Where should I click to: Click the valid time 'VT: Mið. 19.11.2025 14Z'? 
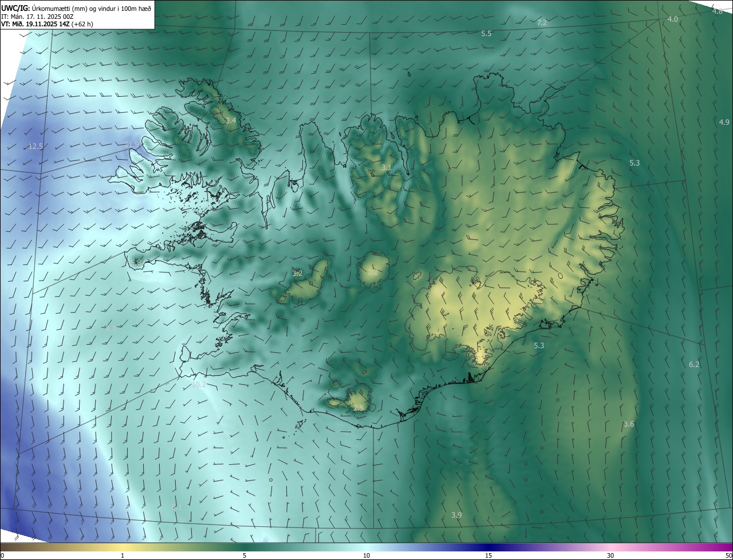tap(36, 24)
